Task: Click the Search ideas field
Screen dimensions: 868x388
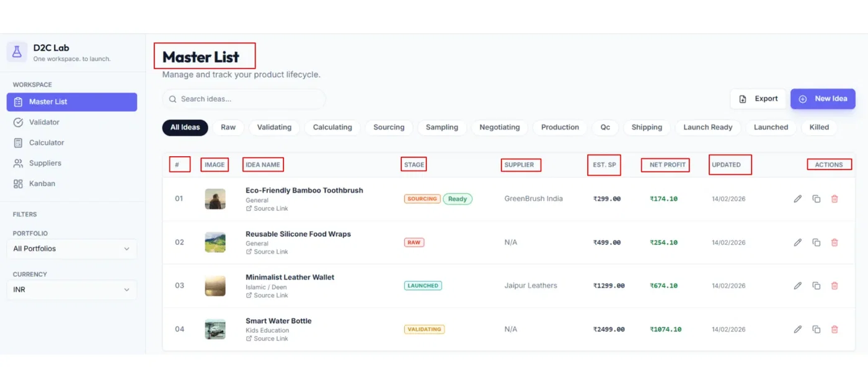Action: [244, 99]
